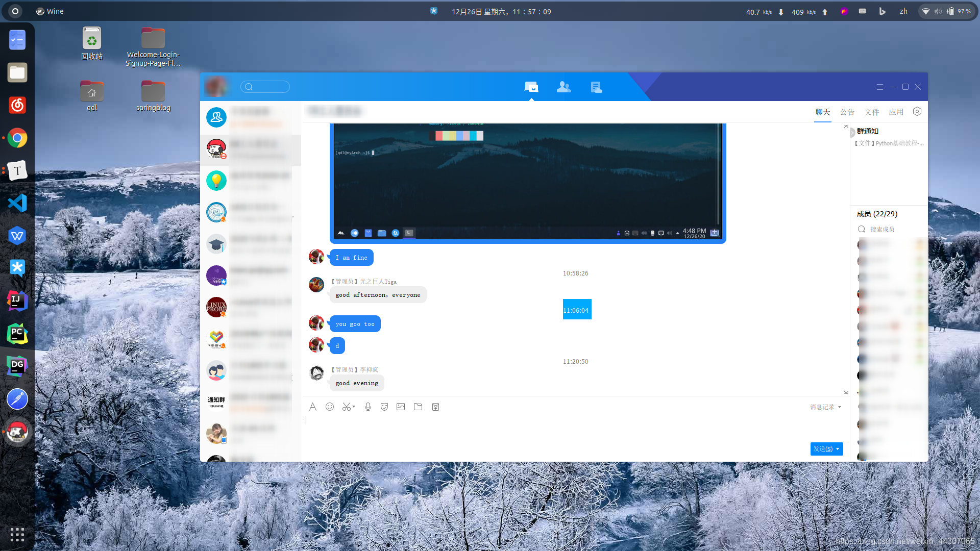The image size is (980, 551).
Task: Click the scissors screenshot tool
Action: [347, 407]
